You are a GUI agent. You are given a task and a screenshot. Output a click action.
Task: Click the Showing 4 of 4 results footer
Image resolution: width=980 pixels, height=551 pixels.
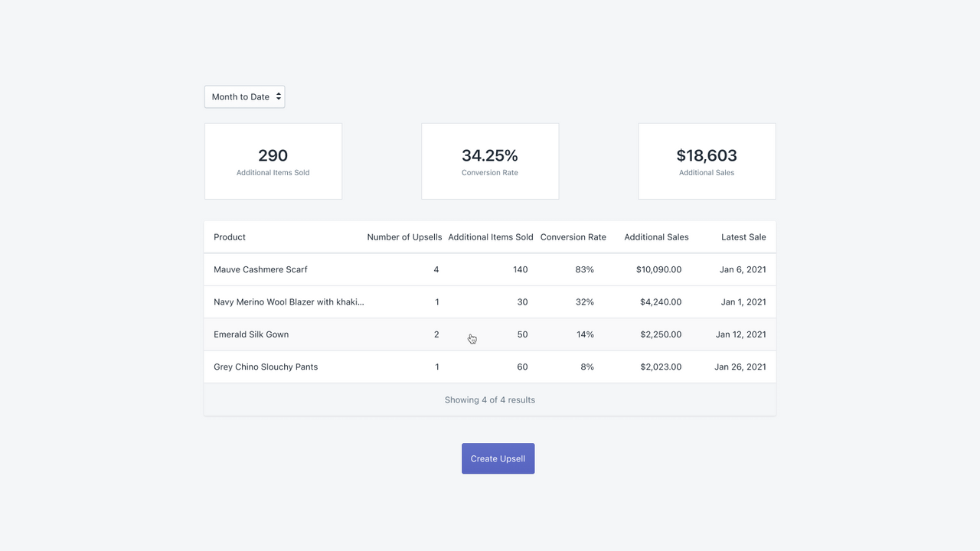489,399
